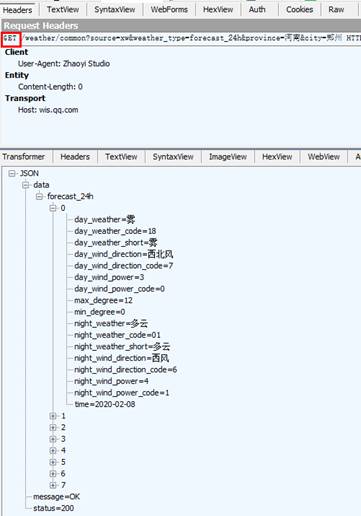Switch to ImageView tab
Screen dimensions: 361x516
click(x=228, y=157)
